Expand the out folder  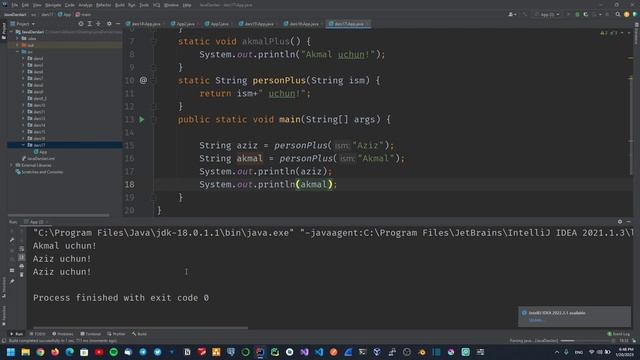click(18, 45)
